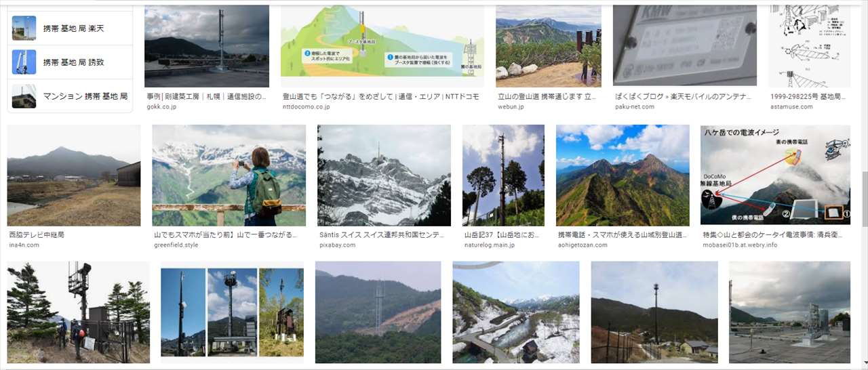Click the small building icon beside マンション 携帯 基地 局

click(x=24, y=96)
